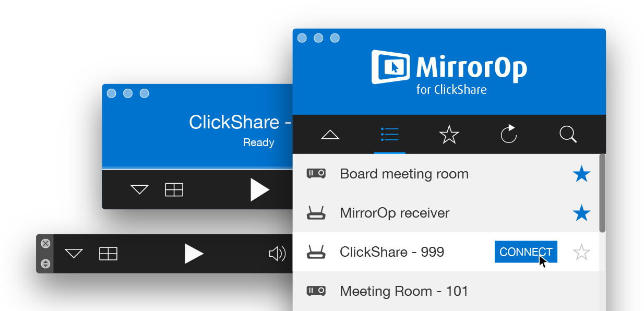Screen dimensions: 644x311
Task: Select split-screen grid icon in ClickShare window
Action: [174, 190]
